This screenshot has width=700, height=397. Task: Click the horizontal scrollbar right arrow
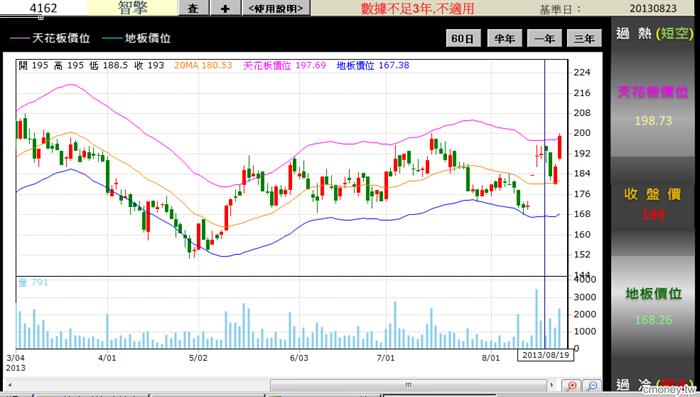(552, 384)
